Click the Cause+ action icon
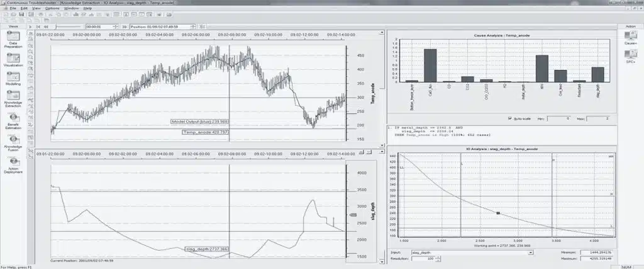The image size is (644, 269). (631, 39)
